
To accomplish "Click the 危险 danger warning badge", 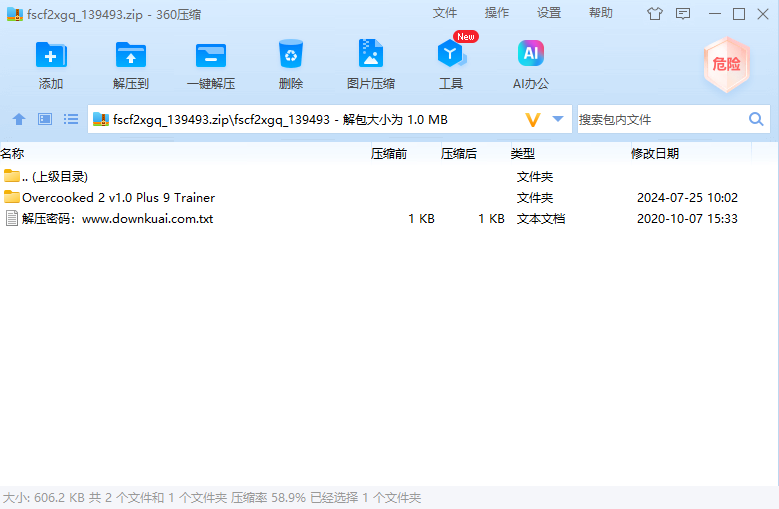I will [727, 65].
